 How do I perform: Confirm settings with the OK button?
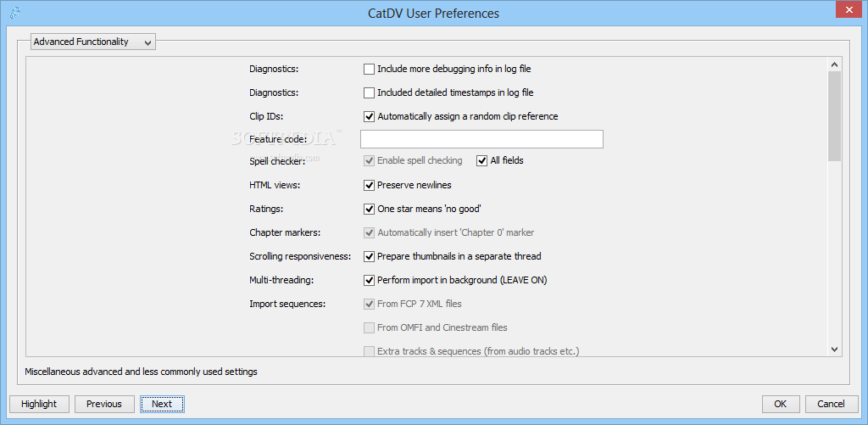click(781, 404)
